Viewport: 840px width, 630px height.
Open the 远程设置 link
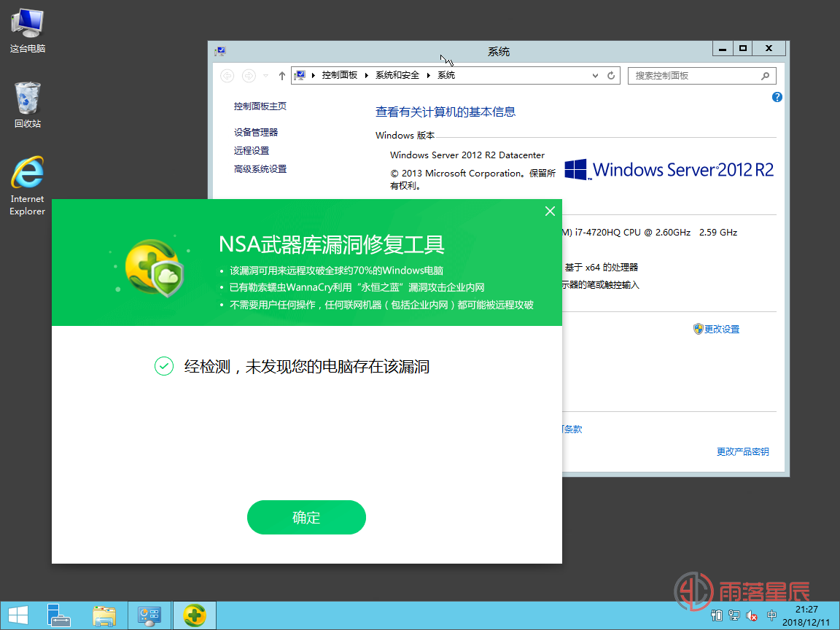pos(252,150)
